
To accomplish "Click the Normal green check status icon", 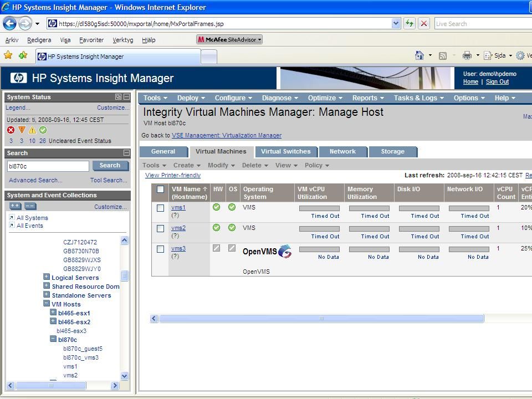I will tap(43, 130).
